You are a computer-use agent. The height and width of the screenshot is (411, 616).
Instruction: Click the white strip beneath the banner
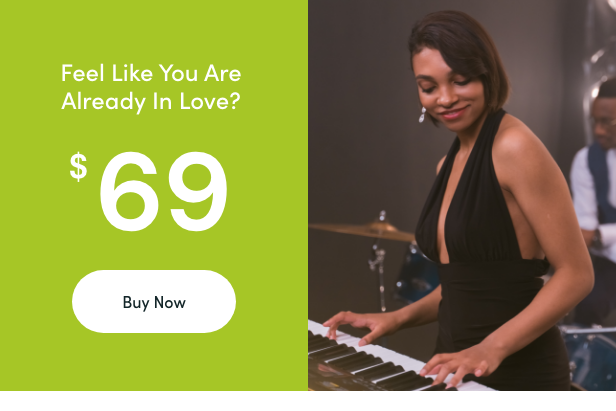click(x=308, y=401)
